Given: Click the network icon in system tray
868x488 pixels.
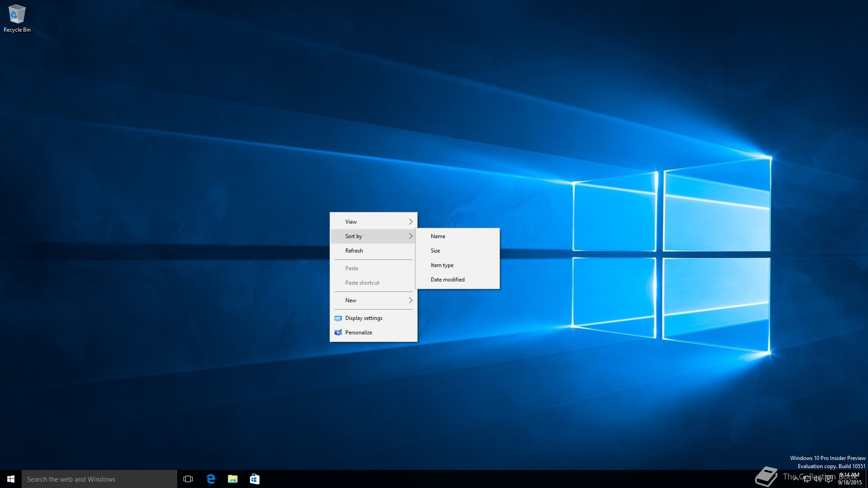Looking at the screenshot, I should point(807,479).
